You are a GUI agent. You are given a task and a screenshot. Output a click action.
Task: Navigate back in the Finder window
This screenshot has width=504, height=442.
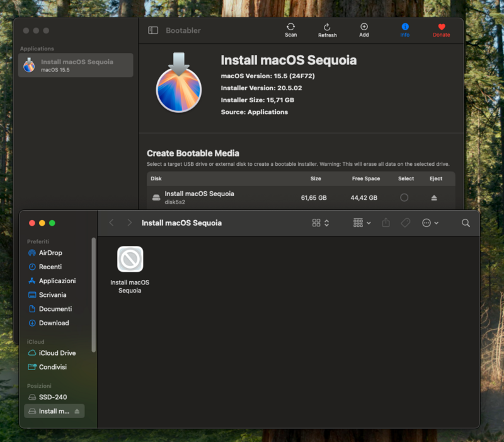(x=112, y=223)
